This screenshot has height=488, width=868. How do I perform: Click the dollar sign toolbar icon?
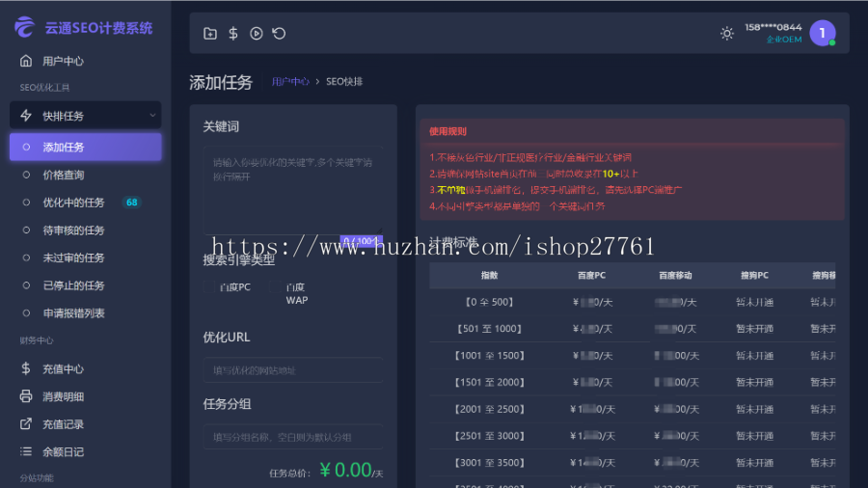[233, 33]
